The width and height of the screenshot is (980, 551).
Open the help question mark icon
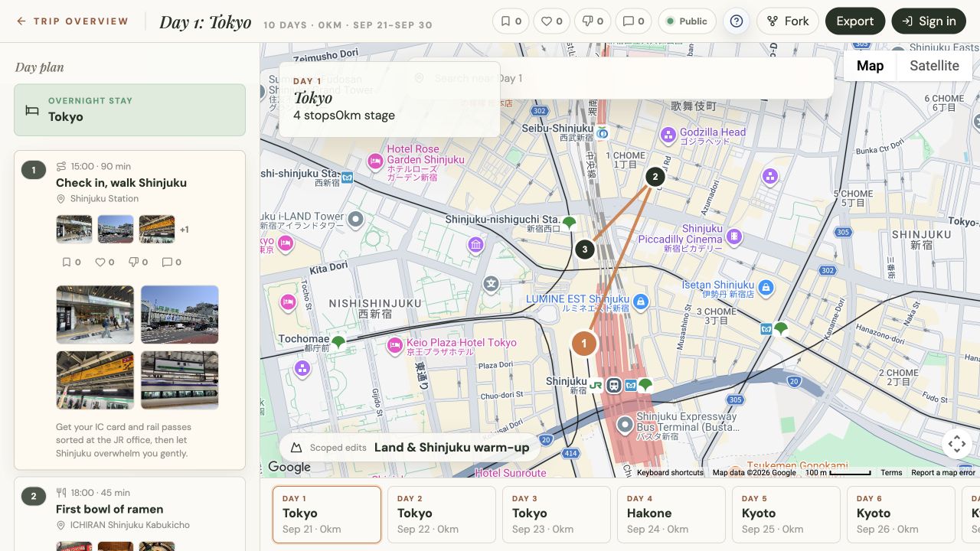point(737,21)
